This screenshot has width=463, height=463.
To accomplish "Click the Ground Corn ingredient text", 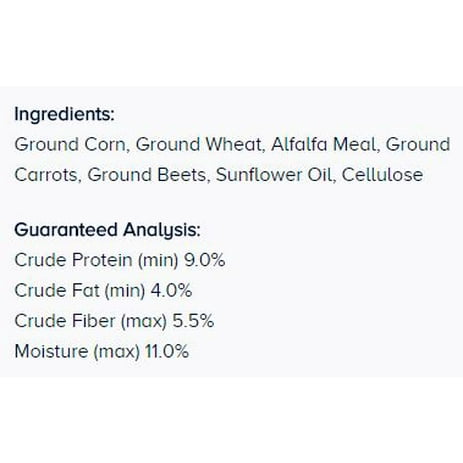I will tap(70, 144).
